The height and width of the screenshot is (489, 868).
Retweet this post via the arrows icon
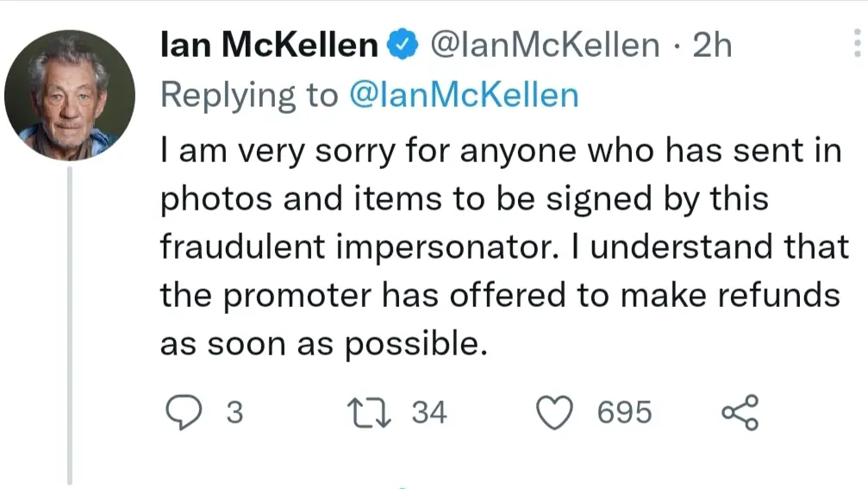pyautogui.click(x=369, y=412)
